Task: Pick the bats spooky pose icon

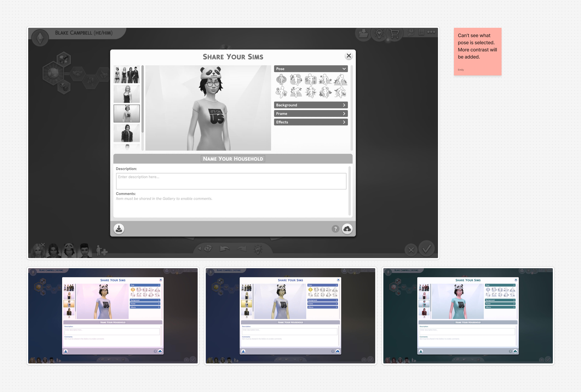Action: click(x=340, y=92)
